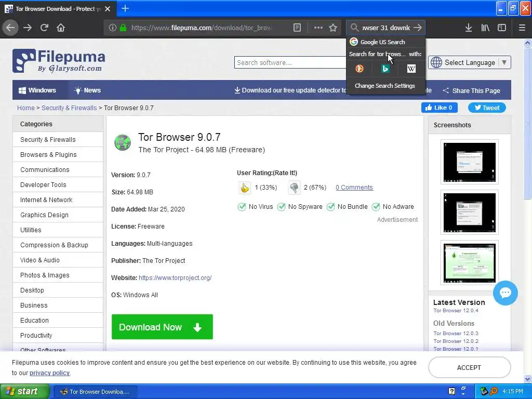Image resolution: width=532 pixels, height=399 pixels.
Task: Click the page vertical scrollbar thumb
Action: click(527, 123)
